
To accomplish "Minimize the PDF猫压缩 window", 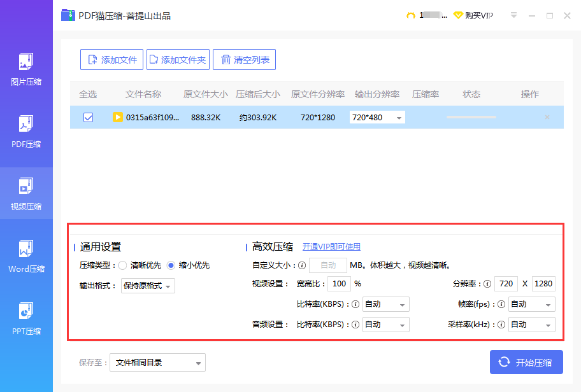I will (532, 15).
